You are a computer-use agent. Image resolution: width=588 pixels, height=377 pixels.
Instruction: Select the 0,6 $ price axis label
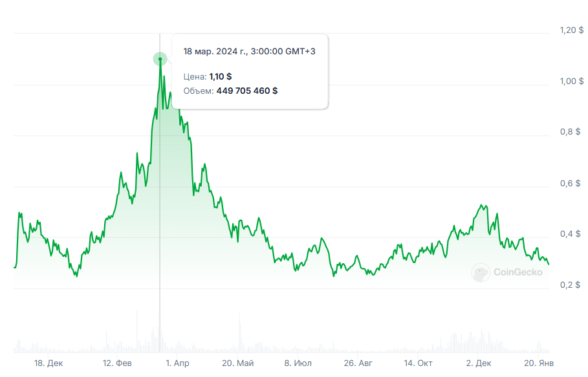[x=571, y=183]
